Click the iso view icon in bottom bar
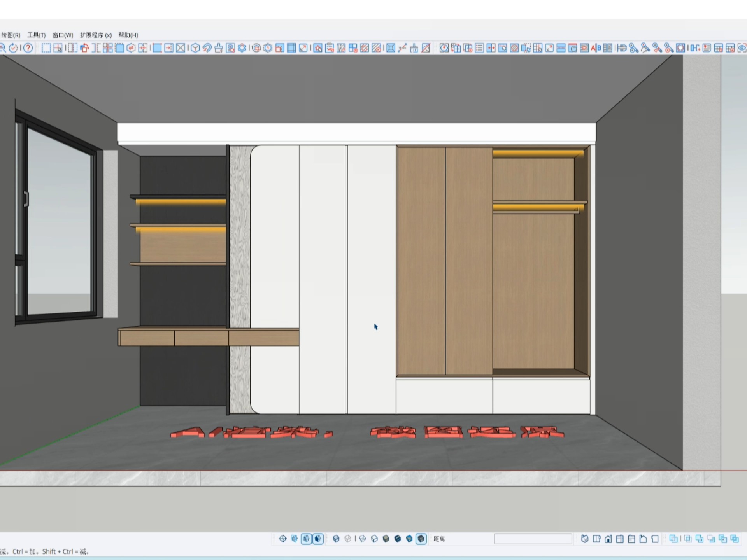 click(584, 539)
